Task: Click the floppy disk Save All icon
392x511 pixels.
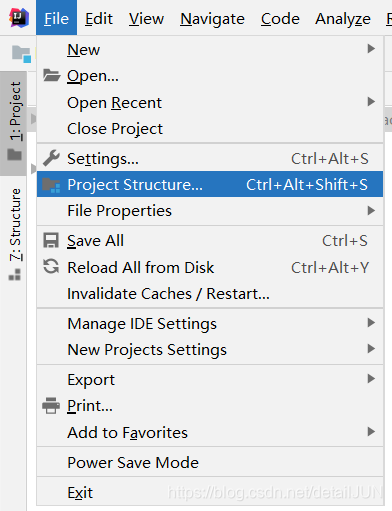Action: tap(51, 240)
